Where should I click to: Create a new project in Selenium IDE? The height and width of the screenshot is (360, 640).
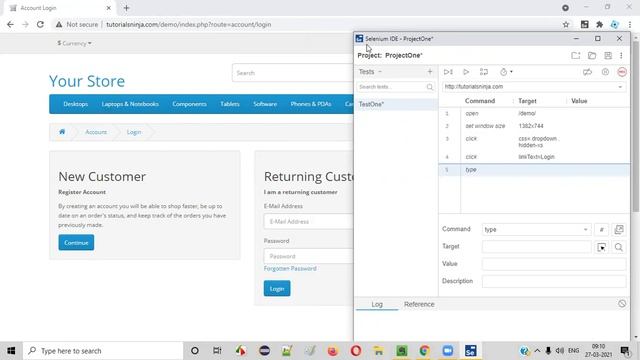[x=576, y=56]
